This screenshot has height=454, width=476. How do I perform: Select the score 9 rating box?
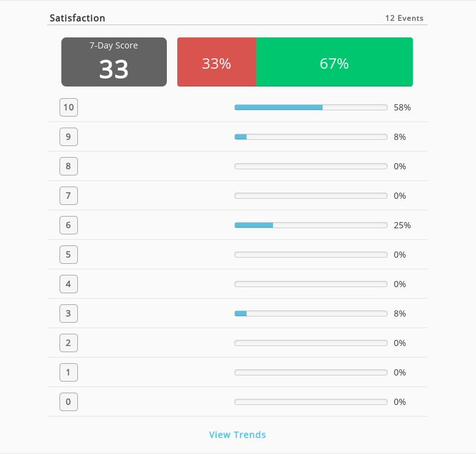pyautogui.click(x=69, y=137)
